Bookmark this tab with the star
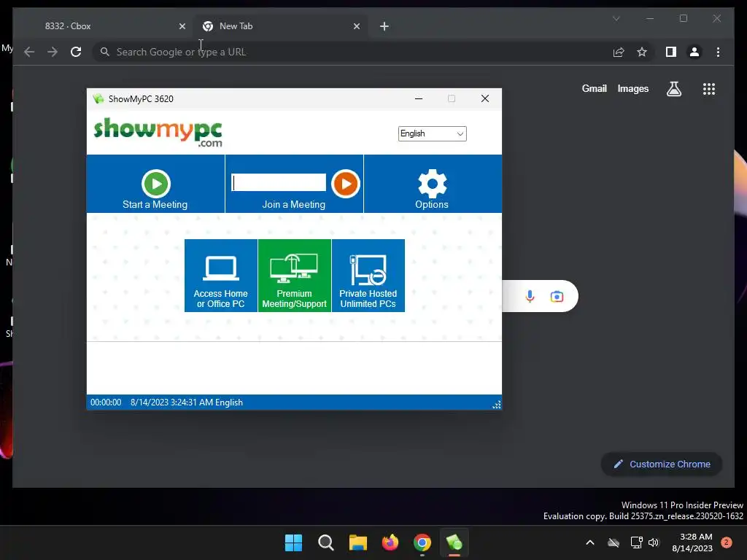The width and height of the screenshot is (747, 560). tap(642, 52)
